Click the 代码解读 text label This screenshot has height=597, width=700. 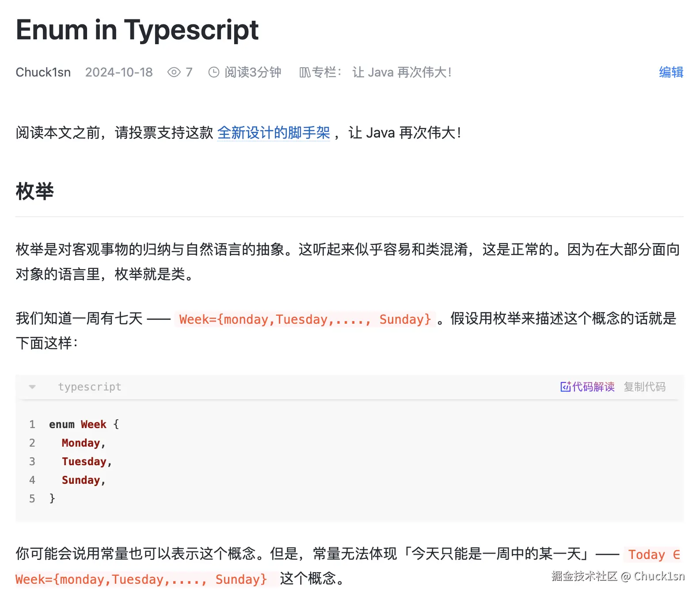pyautogui.click(x=593, y=387)
